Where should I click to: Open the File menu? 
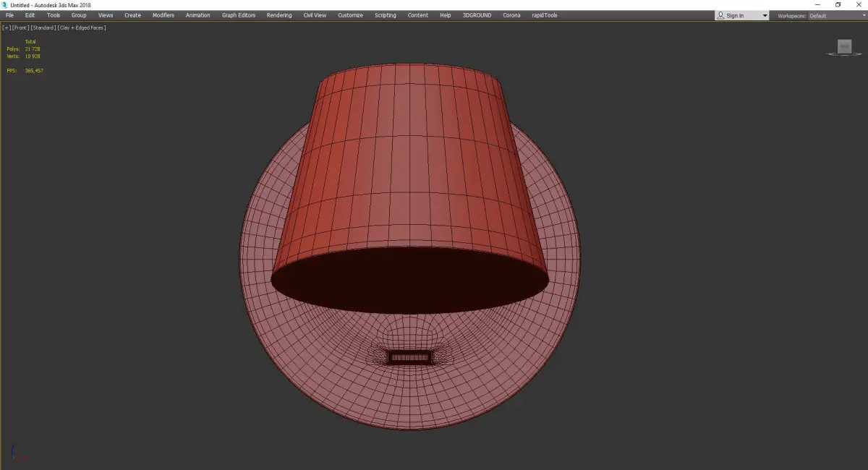pyautogui.click(x=9, y=15)
